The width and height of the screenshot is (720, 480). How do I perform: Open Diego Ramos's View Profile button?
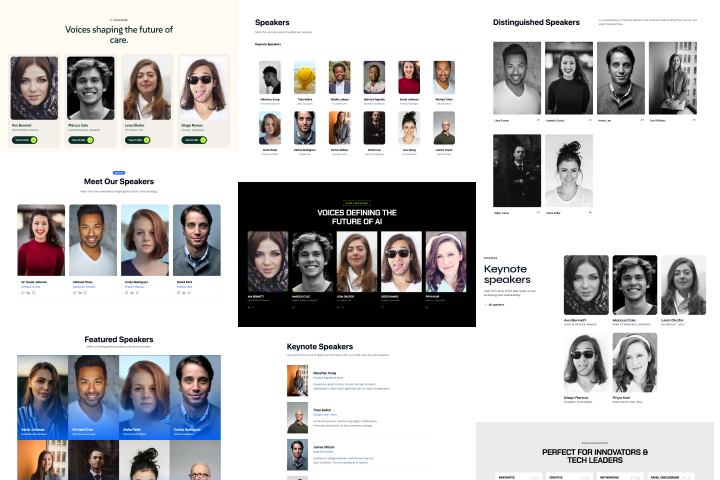pyautogui.click(x=194, y=140)
